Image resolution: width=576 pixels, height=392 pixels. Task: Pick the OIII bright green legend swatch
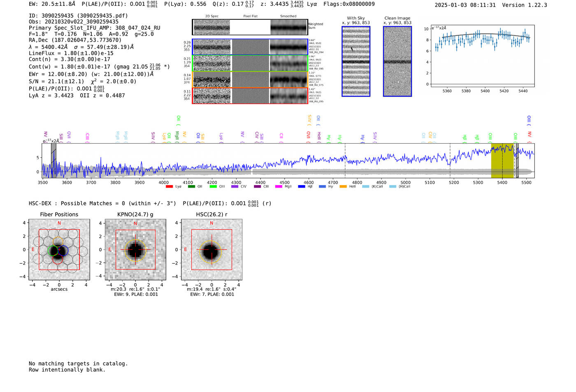click(213, 187)
